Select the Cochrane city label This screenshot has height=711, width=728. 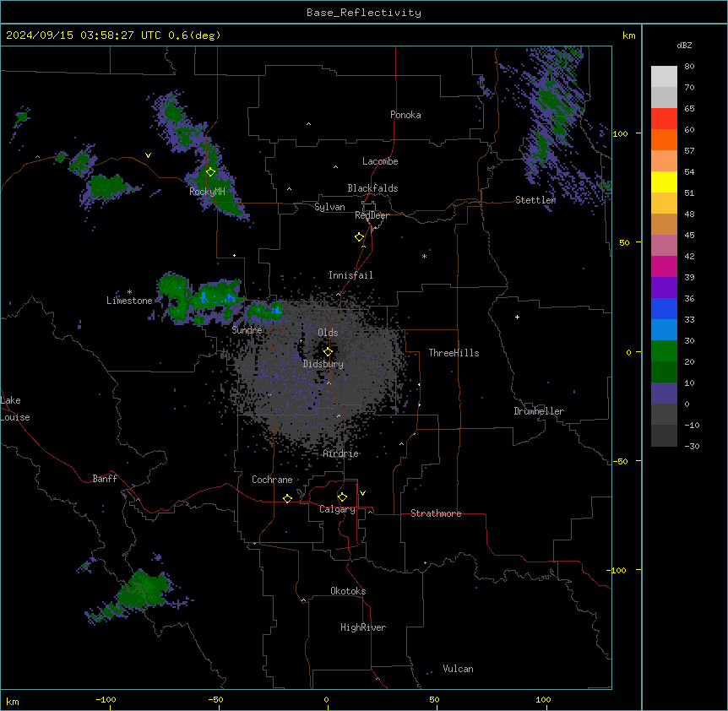point(272,480)
